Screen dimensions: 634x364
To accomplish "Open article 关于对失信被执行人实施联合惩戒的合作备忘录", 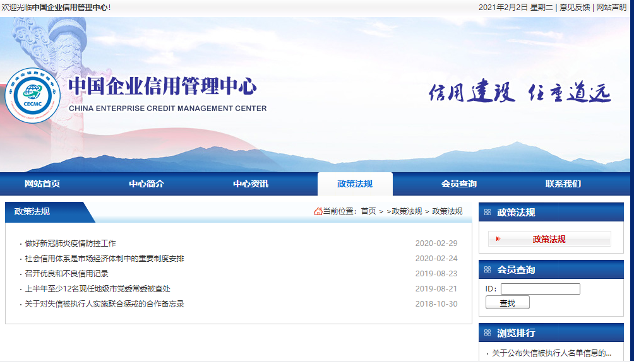I will pos(104,304).
